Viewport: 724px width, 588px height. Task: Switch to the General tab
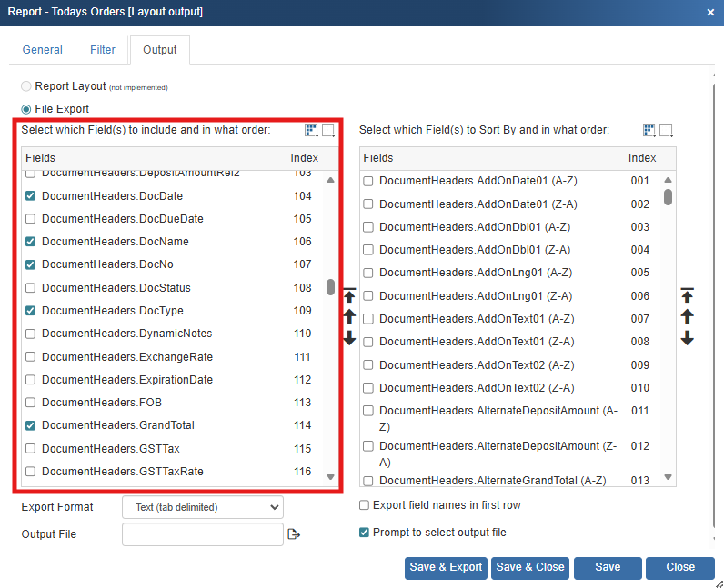43,50
